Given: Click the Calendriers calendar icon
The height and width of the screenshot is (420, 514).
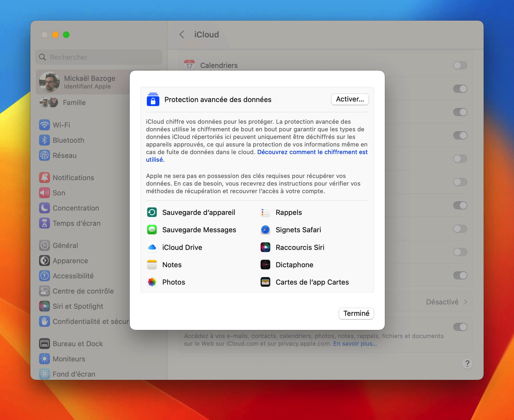Looking at the screenshot, I should coord(189,65).
